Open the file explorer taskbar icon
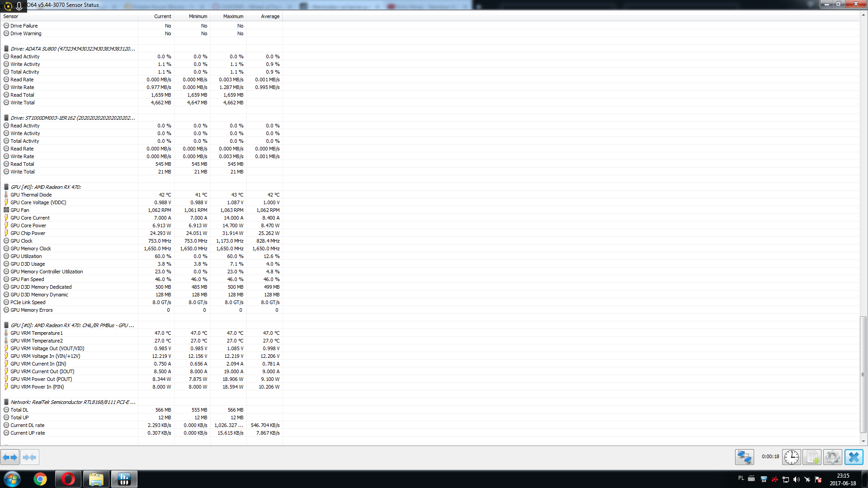Viewport: 868px width, 488px height. pyautogui.click(x=96, y=479)
